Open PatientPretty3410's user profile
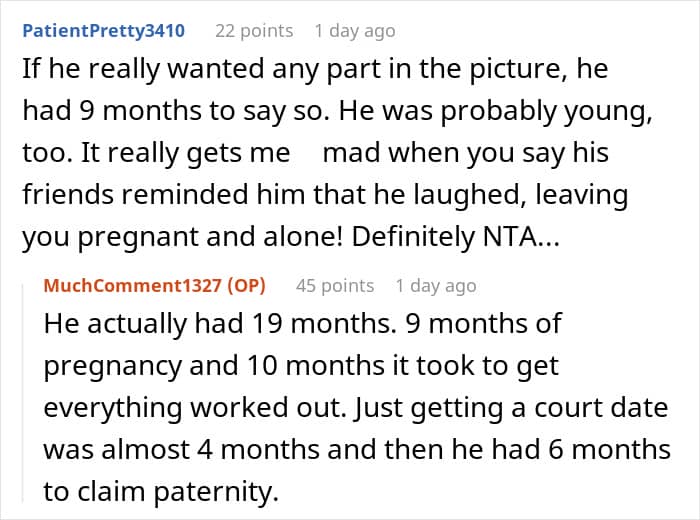The height and width of the screenshot is (520, 700). [103, 30]
